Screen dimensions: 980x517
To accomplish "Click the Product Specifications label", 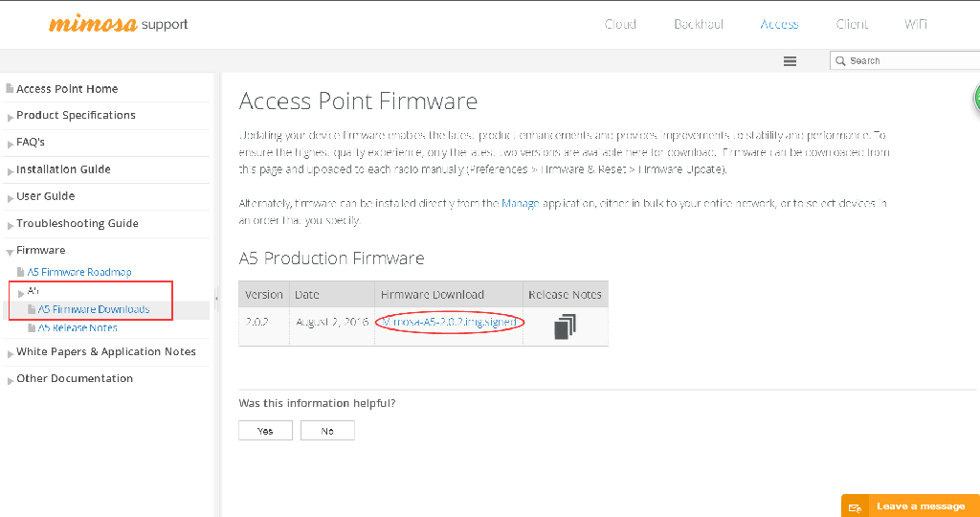I will point(76,115).
